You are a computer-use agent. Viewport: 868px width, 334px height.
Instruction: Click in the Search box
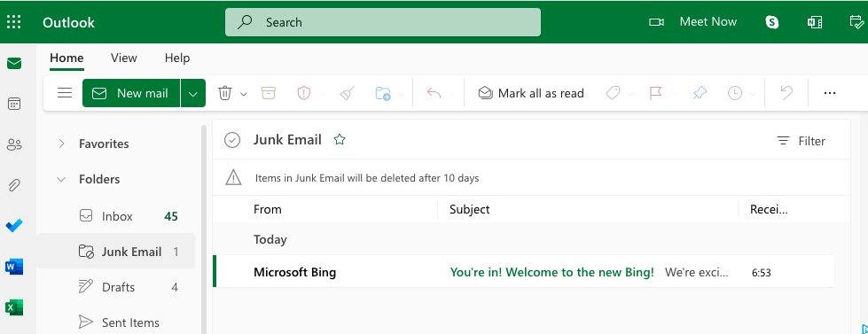tap(382, 22)
